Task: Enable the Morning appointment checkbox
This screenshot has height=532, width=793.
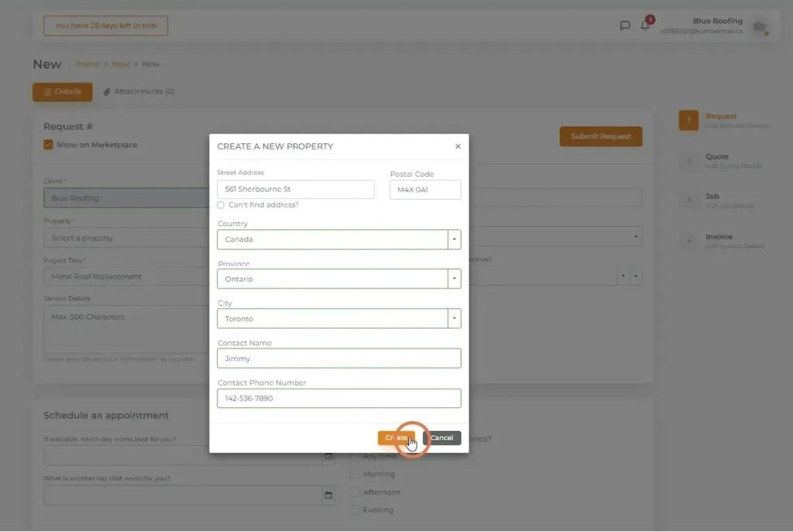Action: [355, 473]
